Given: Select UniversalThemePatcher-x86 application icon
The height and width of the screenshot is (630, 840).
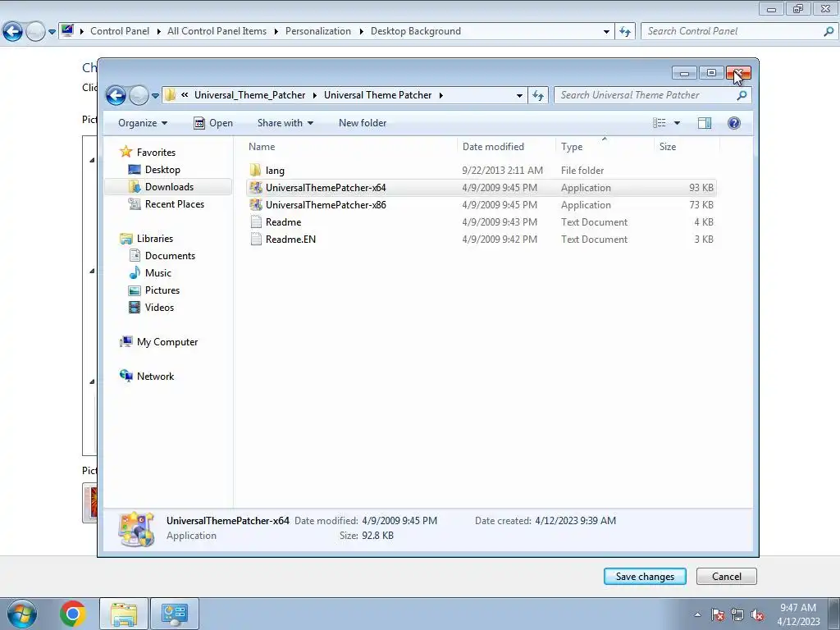Looking at the screenshot, I should click(x=256, y=204).
